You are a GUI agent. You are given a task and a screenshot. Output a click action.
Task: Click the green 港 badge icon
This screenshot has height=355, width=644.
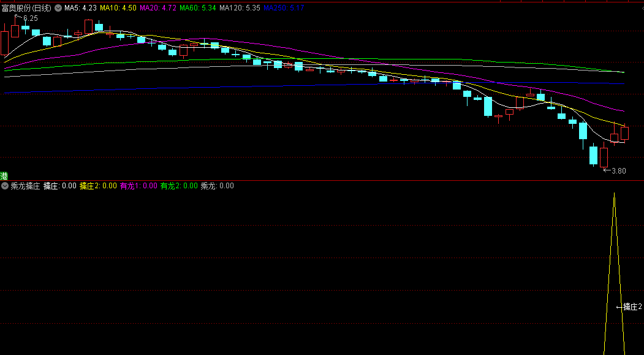coord(4,176)
